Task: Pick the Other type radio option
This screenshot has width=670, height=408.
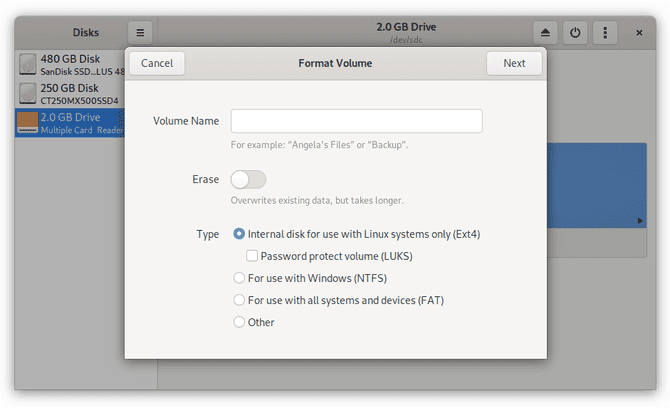Action: pos(239,322)
